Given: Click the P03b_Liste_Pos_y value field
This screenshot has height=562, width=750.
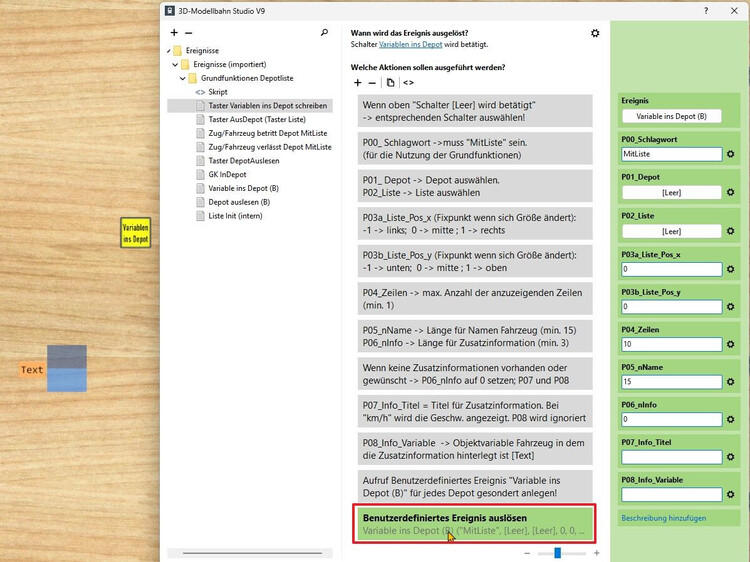Looking at the screenshot, I should pyautogui.click(x=672, y=307).
